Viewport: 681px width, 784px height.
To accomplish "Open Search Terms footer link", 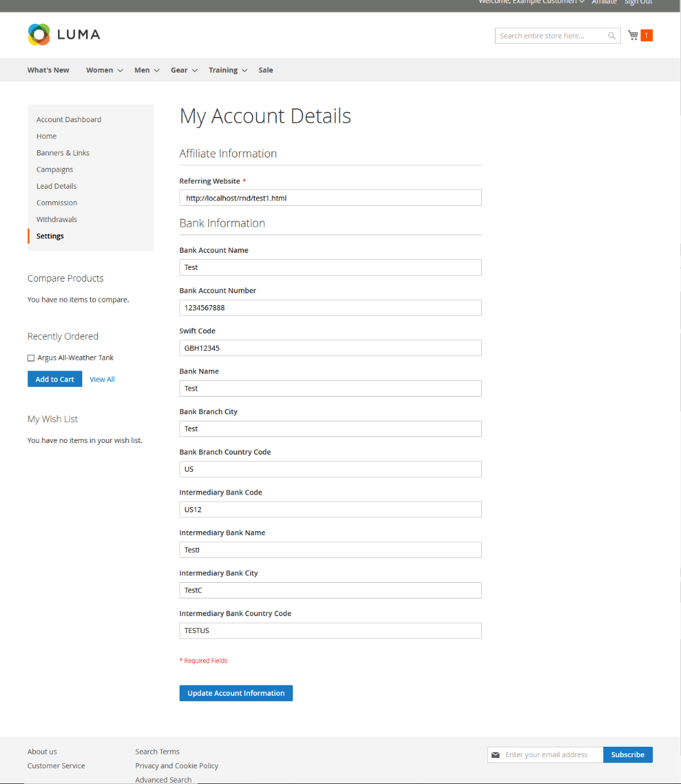I will (x=157, y=751).
